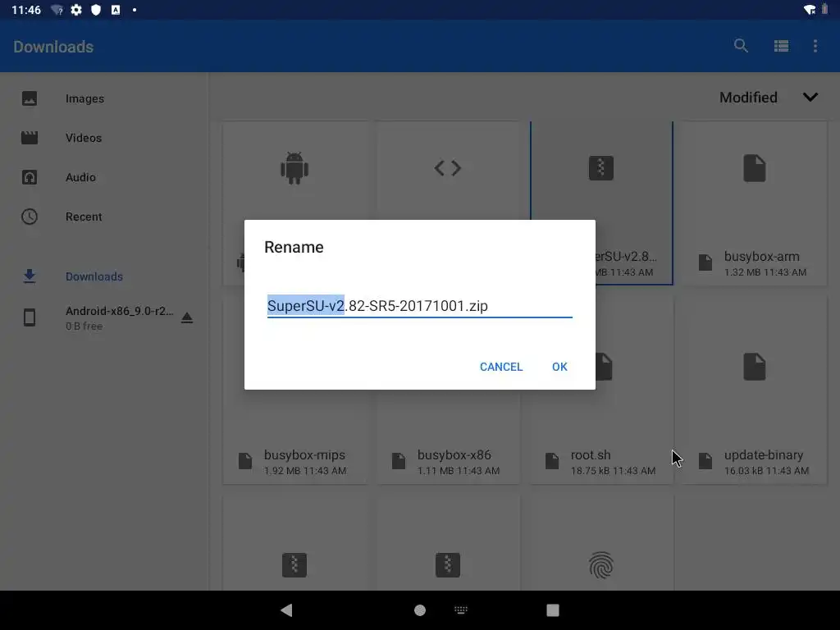Click busybox-arm large document icon
The width and height of the screenshot is (840, 630).
(755, 168)
